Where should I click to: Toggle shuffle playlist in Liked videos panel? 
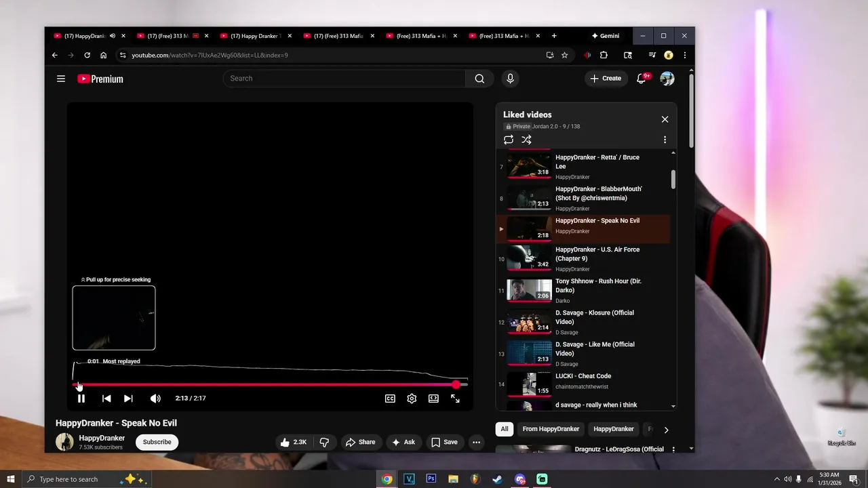(x=526, y=140)
